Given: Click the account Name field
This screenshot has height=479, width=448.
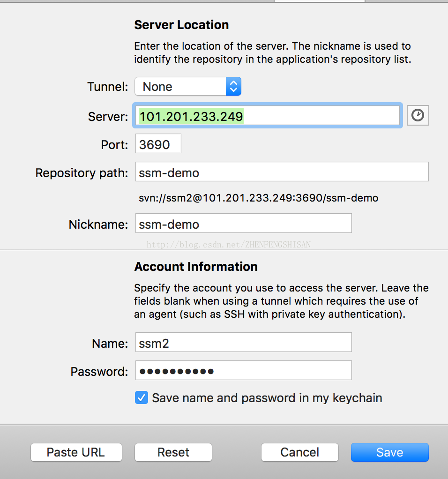Looking at the screenshot, I should [243, 342].
